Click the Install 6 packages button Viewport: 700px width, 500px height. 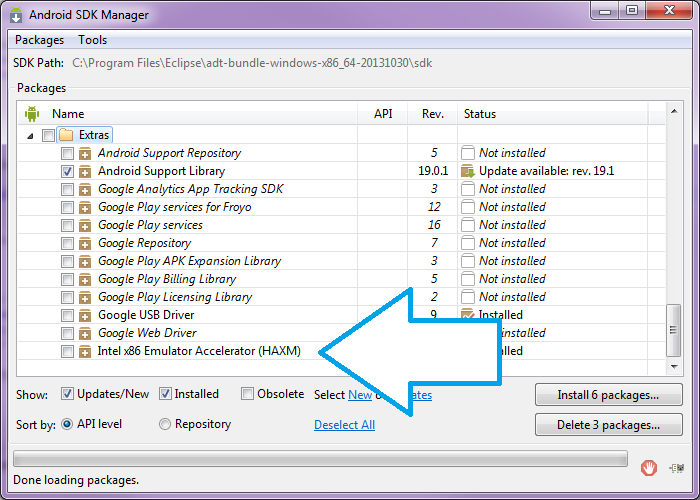(608, 395)
